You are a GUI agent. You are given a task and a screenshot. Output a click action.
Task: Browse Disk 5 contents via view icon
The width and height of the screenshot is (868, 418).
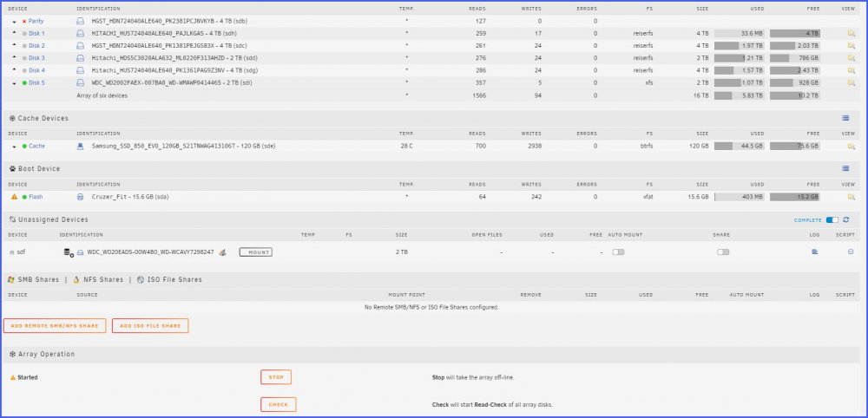(x=851, y=82)
